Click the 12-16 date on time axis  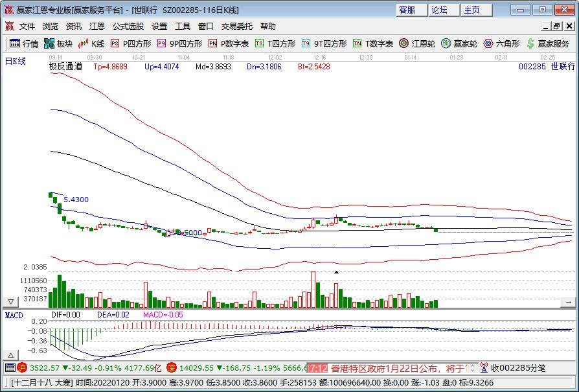point(320,58)
